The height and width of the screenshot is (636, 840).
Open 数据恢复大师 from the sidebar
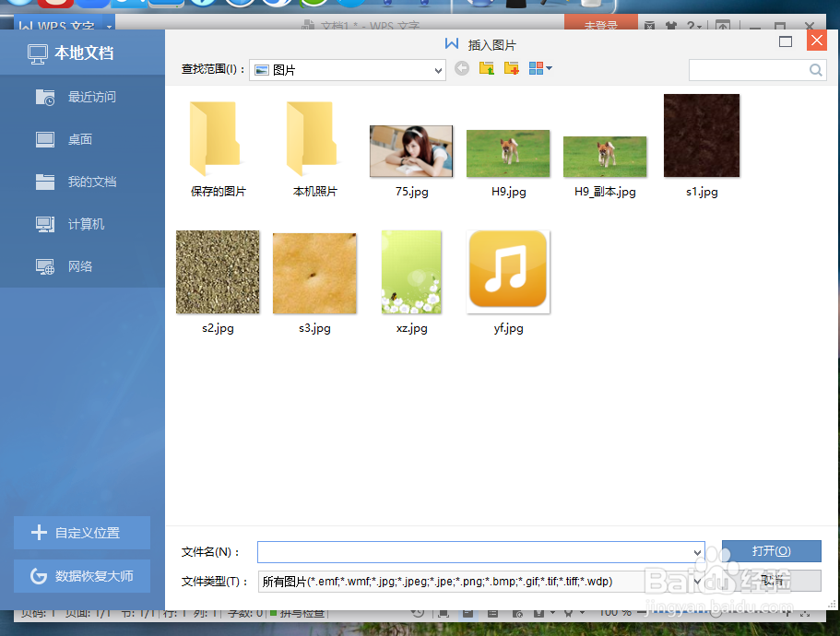click(x=81, y=575)
